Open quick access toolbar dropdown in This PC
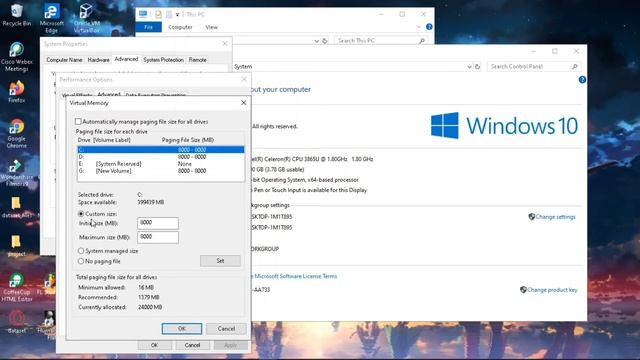 coord(177,14)
